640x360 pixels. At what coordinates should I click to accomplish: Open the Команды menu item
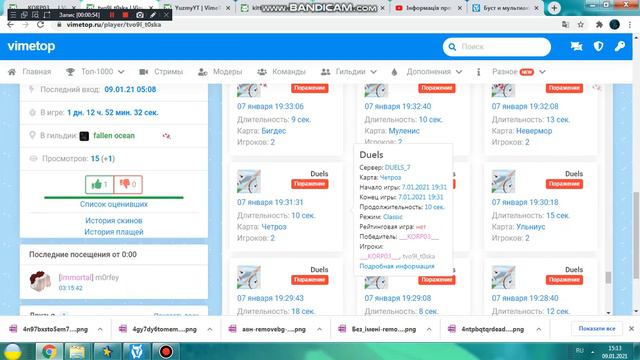[282, 72]
